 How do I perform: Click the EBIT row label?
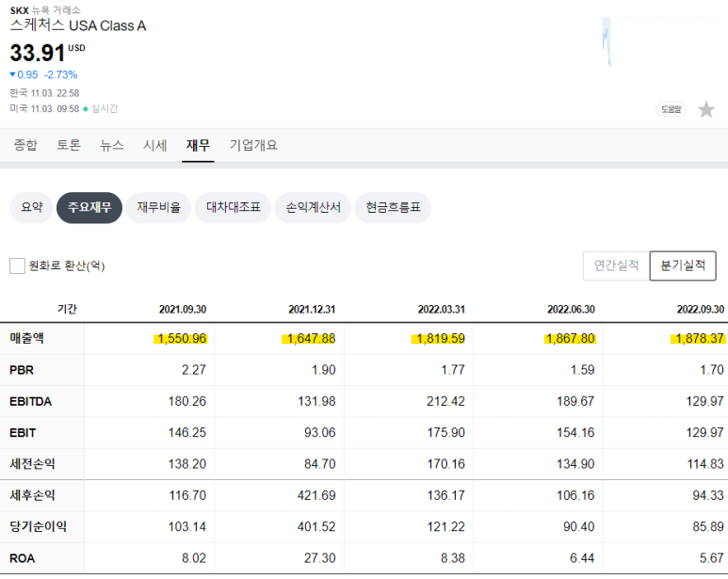pyautogui.click(x=23, y=433)
